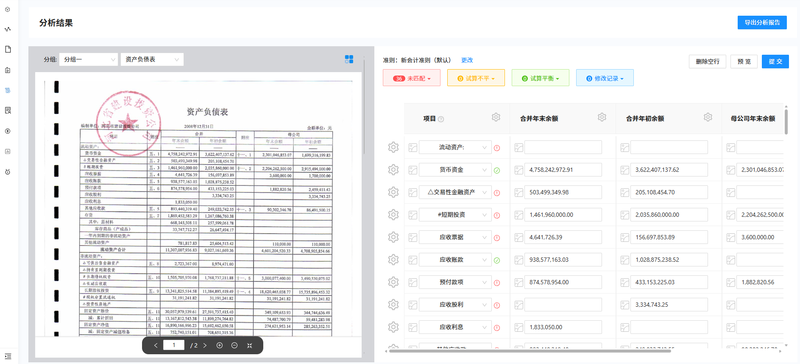Click empty 合并年末余额 field in 流动资产 row

coord(563,147)
